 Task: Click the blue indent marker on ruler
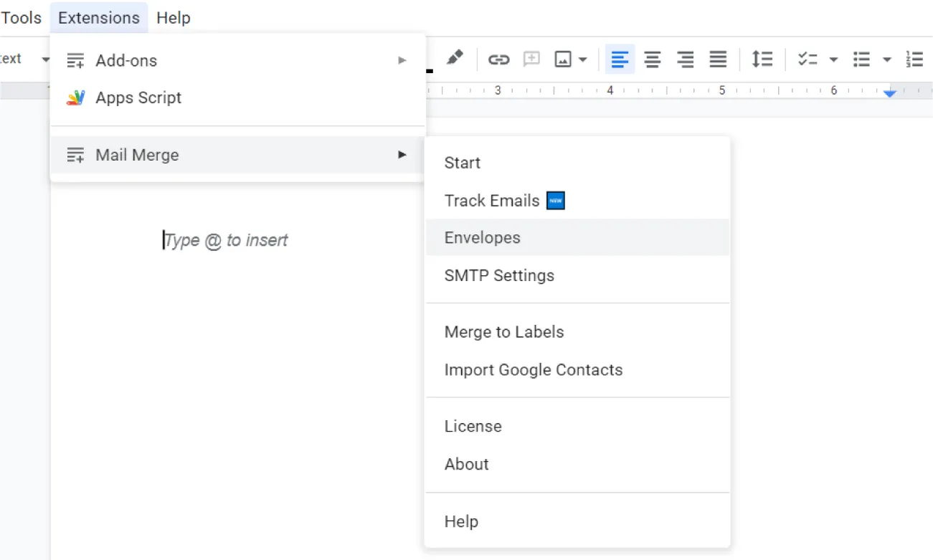(x=889, y=92)
